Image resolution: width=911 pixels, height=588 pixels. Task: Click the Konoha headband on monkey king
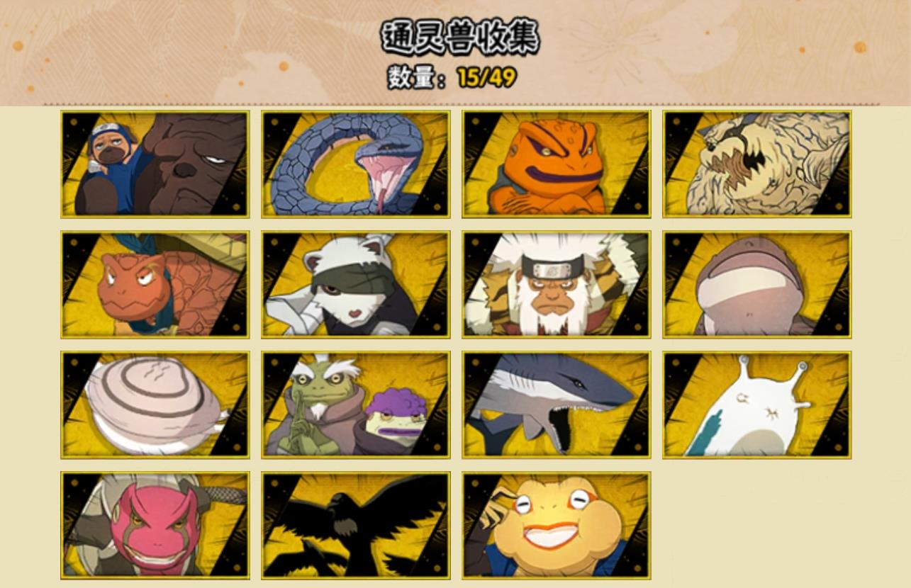(x=555, y=272)
